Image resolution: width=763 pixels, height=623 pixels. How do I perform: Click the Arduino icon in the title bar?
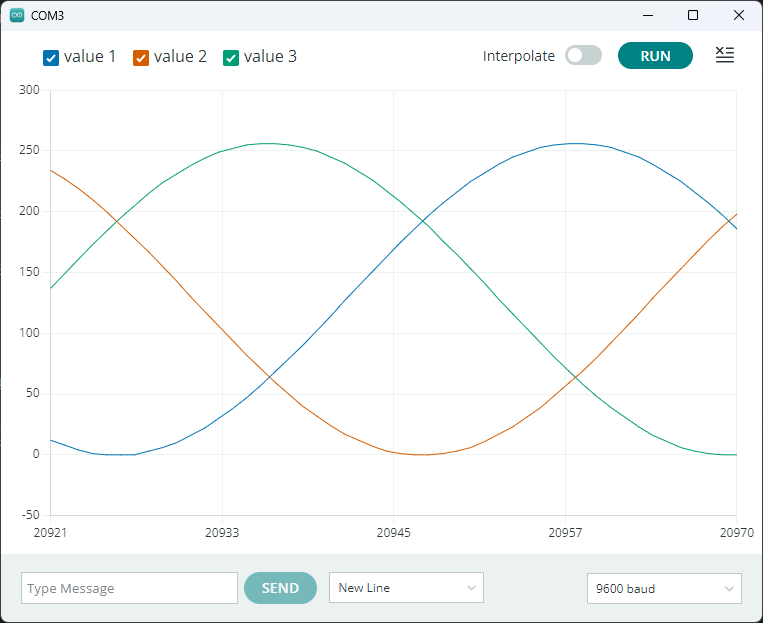point(17,16)
